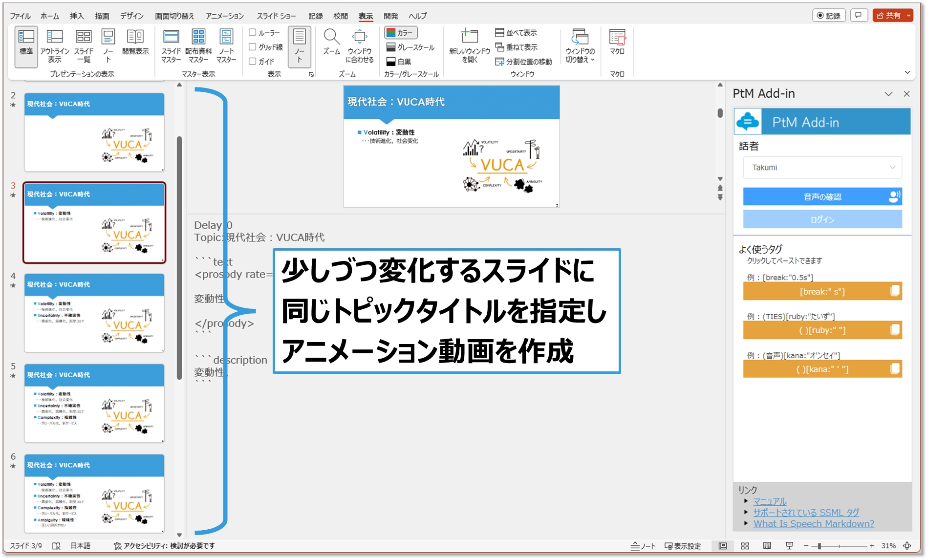Open the PtM Add-in pane options chevron
This screenshot has width=928, height=560.
(x=888, y=94)
